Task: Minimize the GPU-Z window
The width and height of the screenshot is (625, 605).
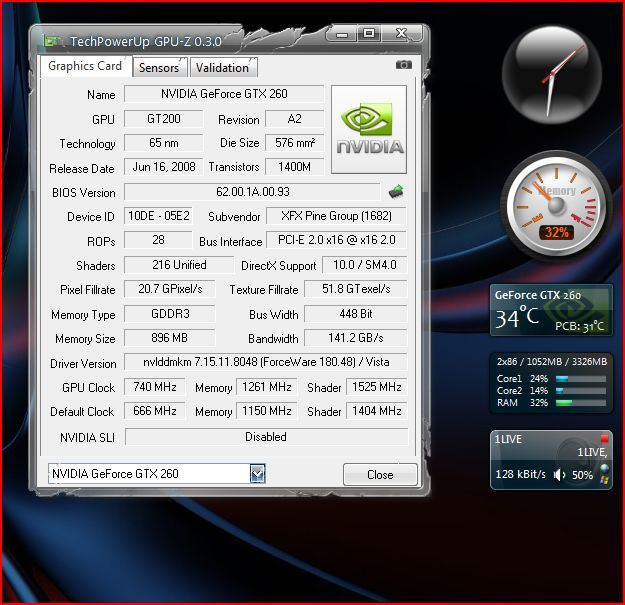Action: pos(341,34)
